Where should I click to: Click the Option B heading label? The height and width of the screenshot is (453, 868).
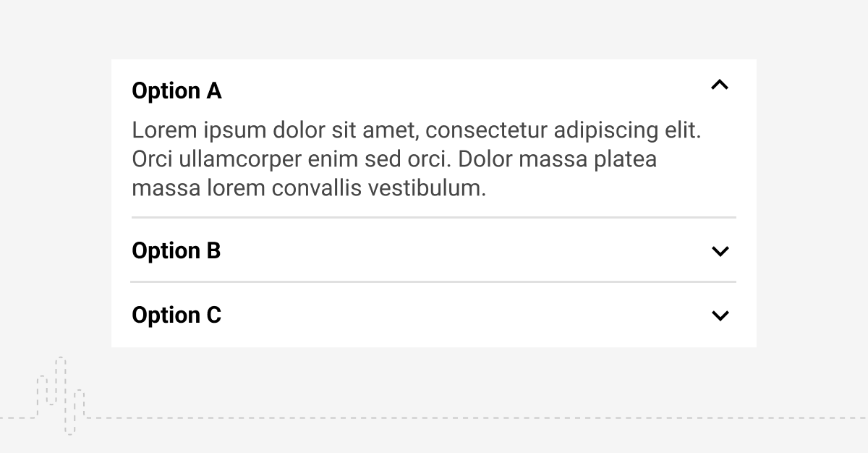(x=176, y=251)
